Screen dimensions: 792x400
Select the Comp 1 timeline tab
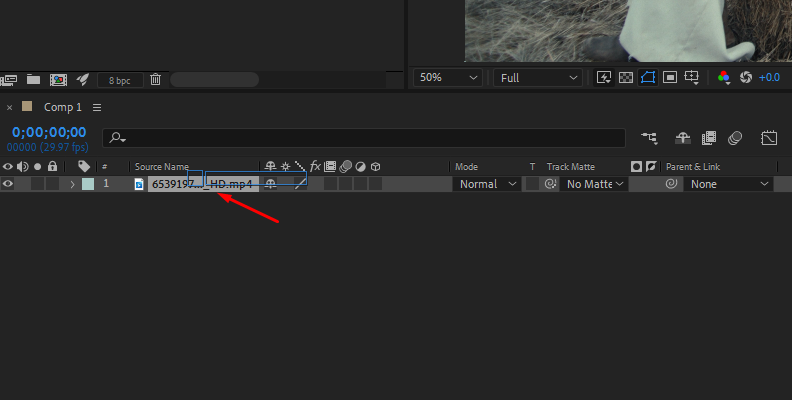point(63,107)
